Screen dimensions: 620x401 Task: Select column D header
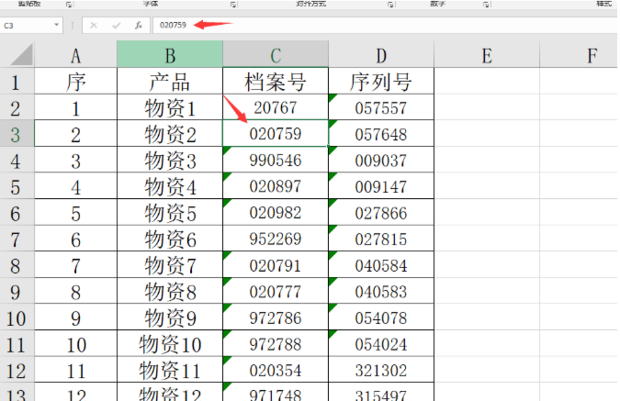[381, 54]
